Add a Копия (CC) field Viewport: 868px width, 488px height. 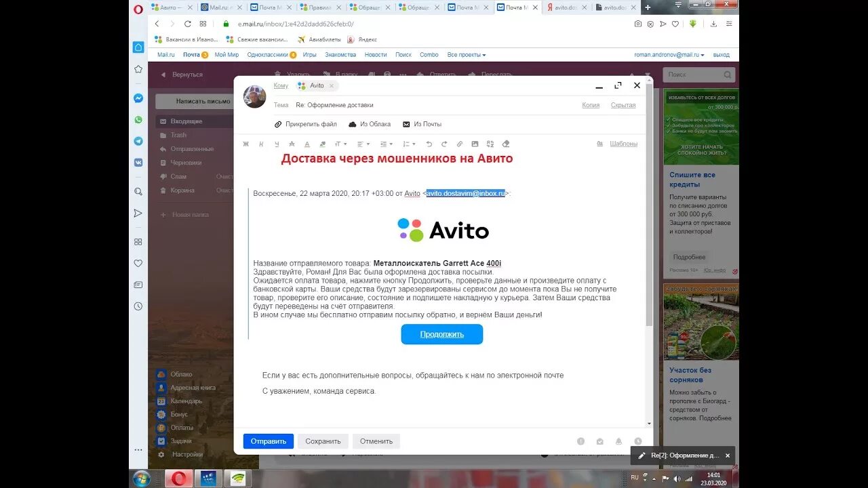pyautogui.click(x=591, y=105)
